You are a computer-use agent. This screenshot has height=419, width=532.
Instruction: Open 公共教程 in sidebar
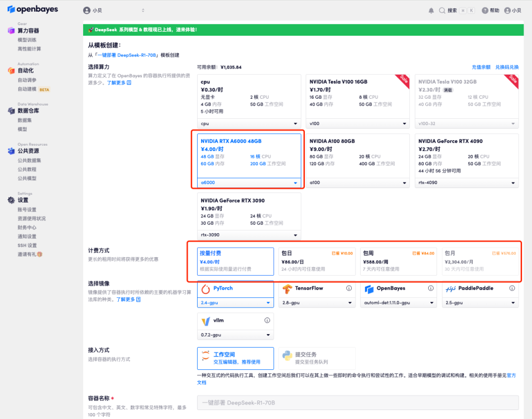(x=27, y=169)
